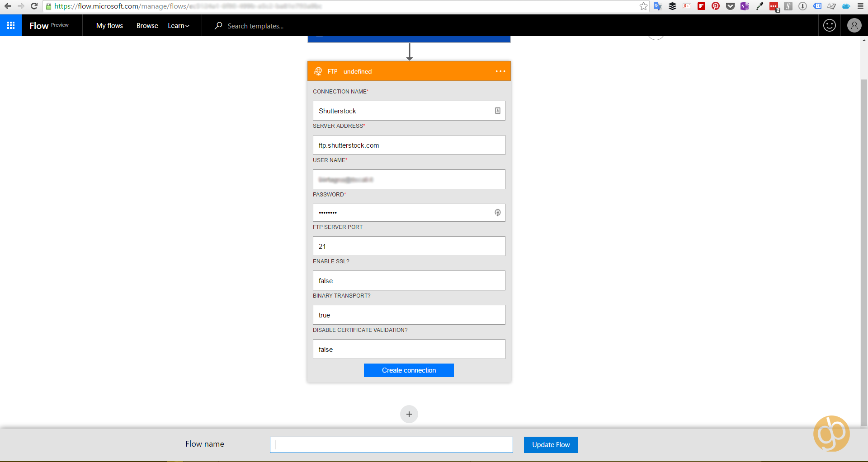
Task: Open the user account avatar
Action: tap(854, 25)
